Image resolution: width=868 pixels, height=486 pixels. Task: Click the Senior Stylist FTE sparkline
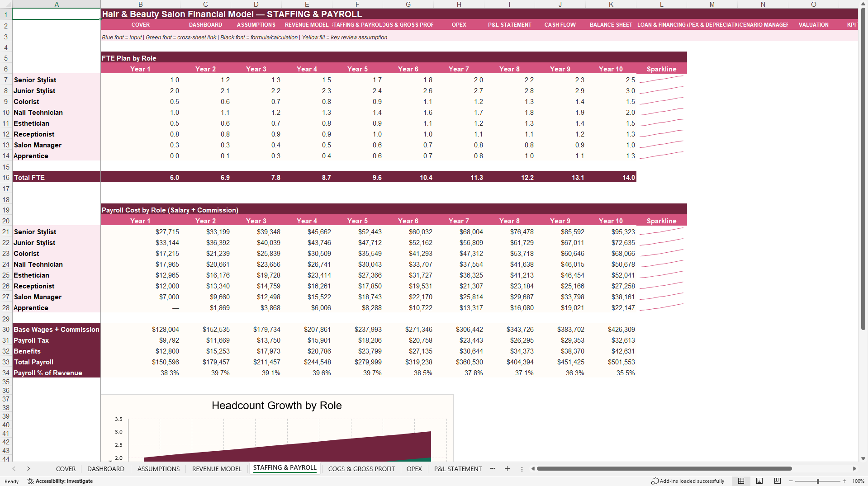coord(661,80)
